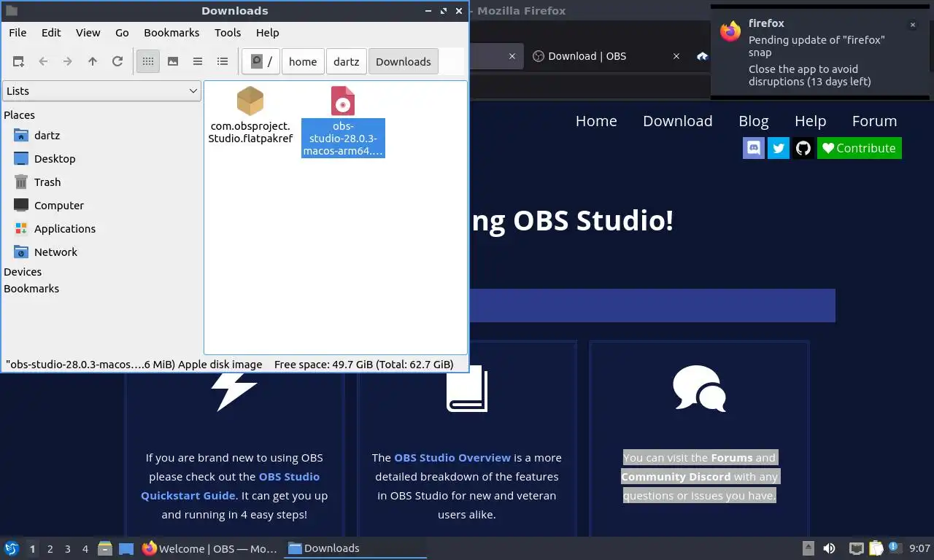The height and width of the screenshot is (560, 934).
Task: Select the Downloads path button
Action: point(404,62)
